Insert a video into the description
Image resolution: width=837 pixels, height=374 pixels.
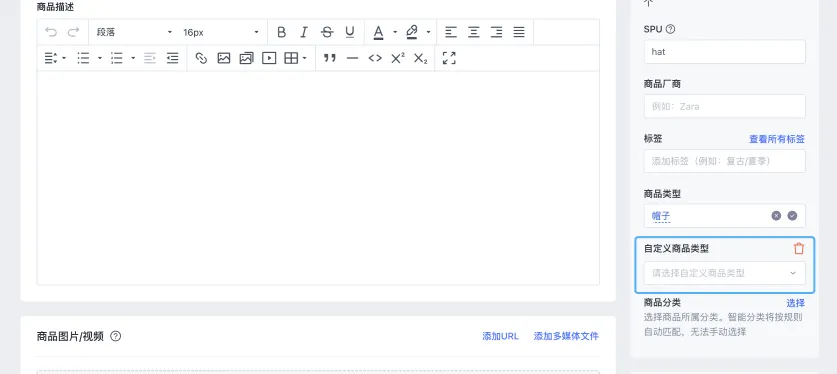pos(269,58)
